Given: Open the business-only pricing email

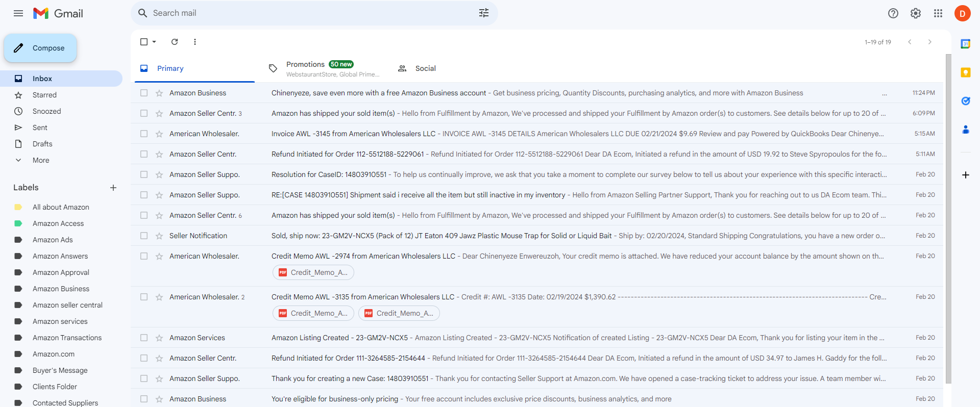Looking at the screenshot, I should (x=537, y=399).
